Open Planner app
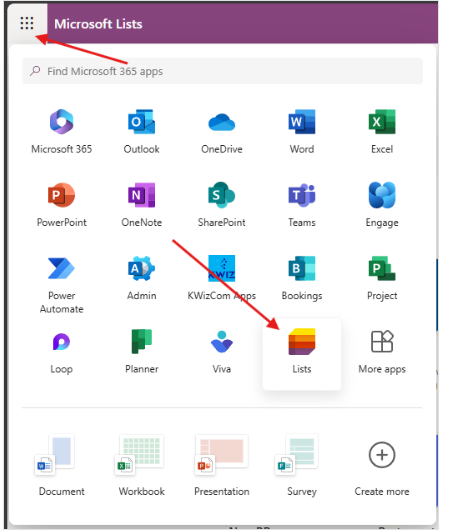This screenshot has width=455, height=532. 141,352
